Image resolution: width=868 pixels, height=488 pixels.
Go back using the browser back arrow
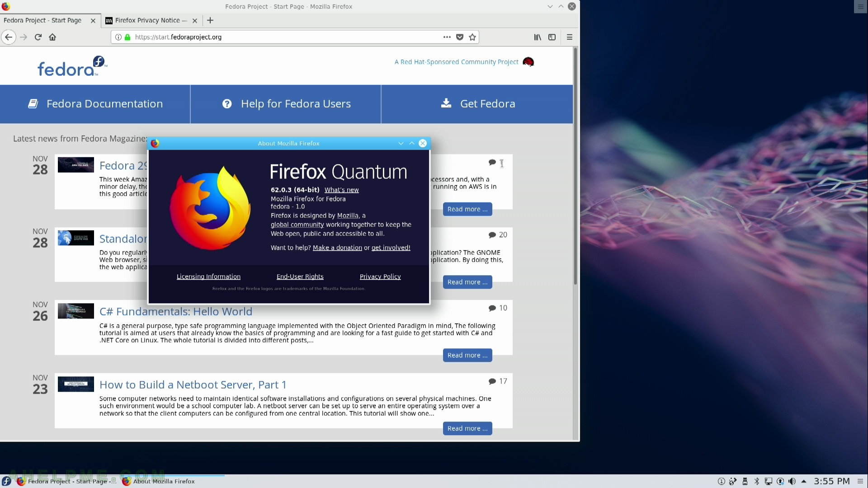[x=9, y=37]
